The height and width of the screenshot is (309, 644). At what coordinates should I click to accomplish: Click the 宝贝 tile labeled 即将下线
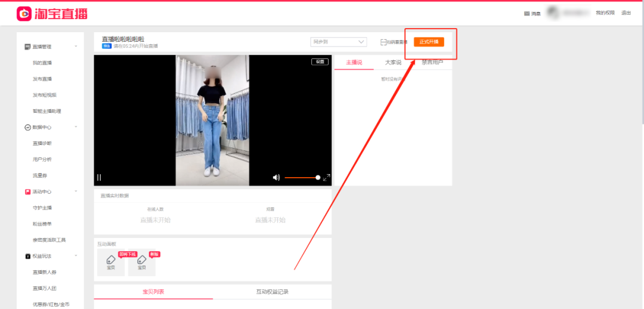click(x=111, y=262)
